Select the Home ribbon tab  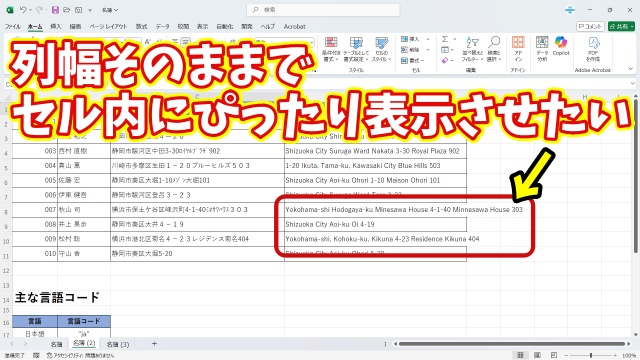coord(35,26)
